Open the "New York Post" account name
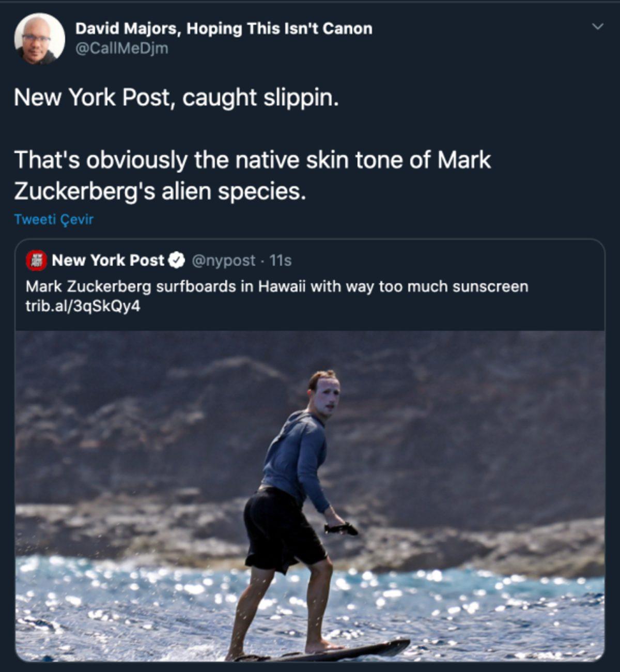Image resolution: width=620 pixels, height=672 pixels. (x=108, y=261)
